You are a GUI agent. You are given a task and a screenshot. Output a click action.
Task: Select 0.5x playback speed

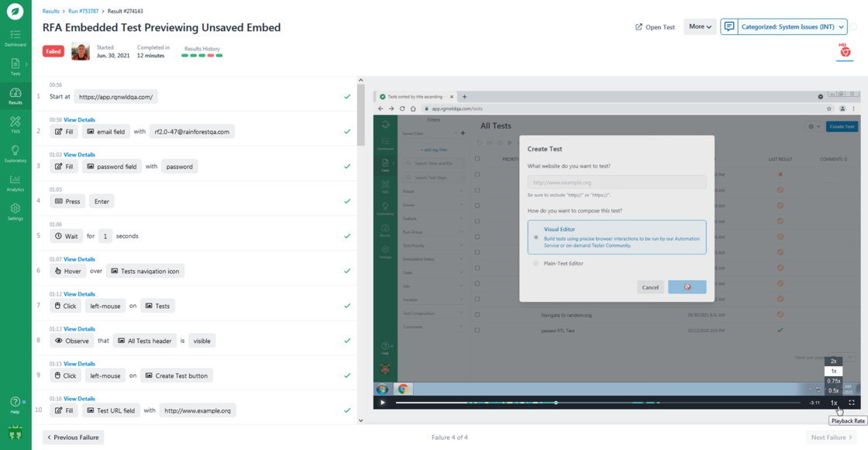833,391
